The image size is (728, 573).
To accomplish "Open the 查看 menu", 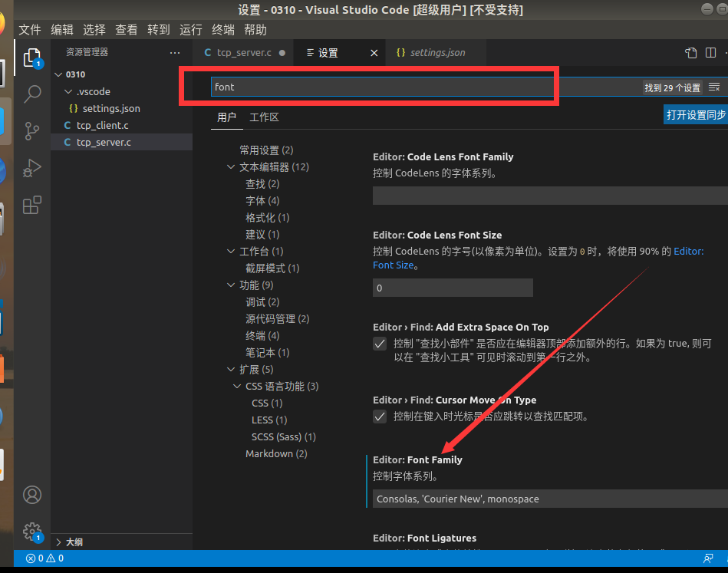I will [127, 30].
